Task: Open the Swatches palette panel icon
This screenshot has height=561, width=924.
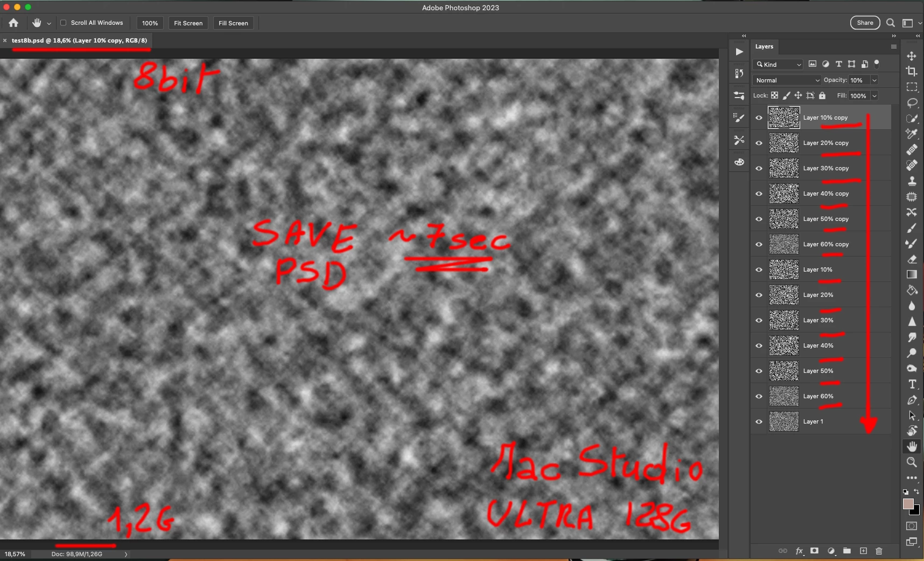Action: pos(739,162)
